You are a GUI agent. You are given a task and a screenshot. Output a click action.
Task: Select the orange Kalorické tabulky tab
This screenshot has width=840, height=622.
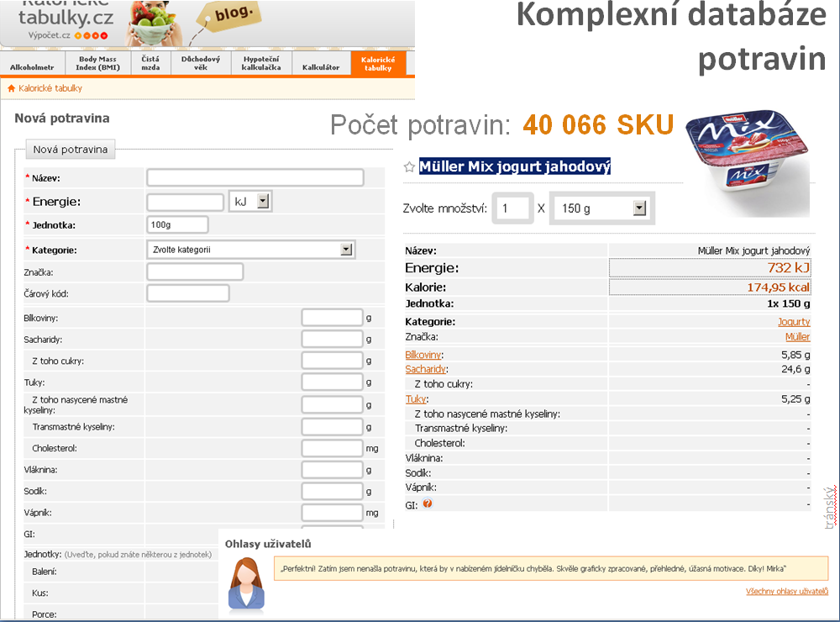378,64
